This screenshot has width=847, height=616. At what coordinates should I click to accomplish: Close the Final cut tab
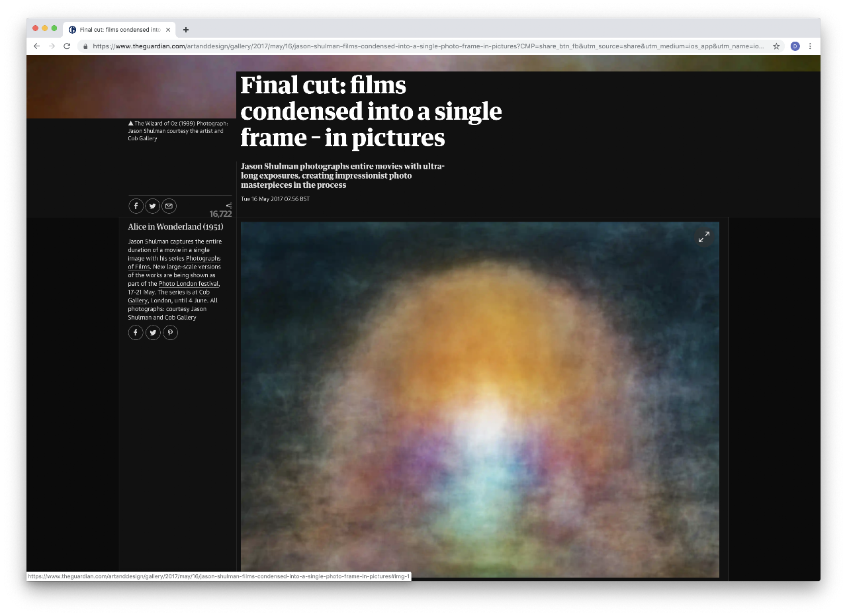tap(168, 30)
